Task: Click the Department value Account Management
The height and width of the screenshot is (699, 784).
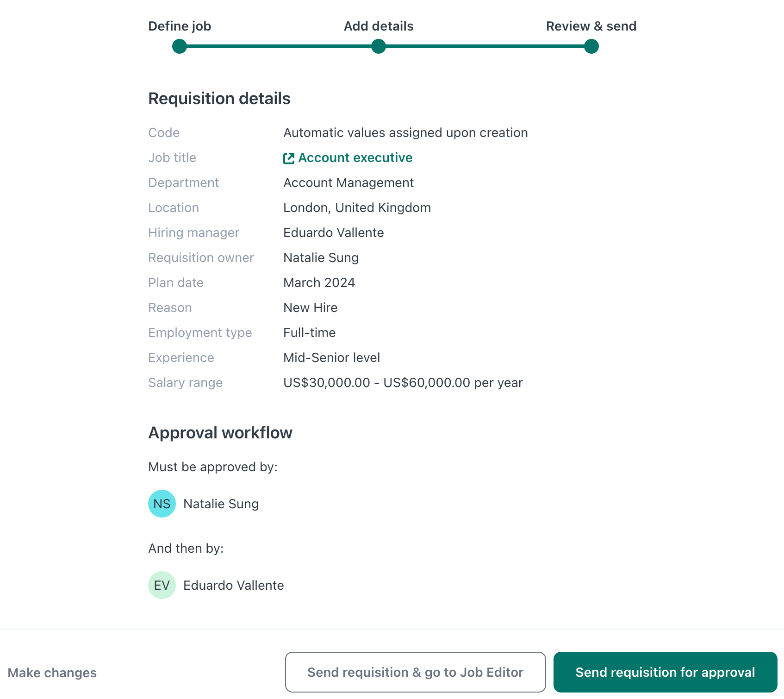Action: tap(348, 182)
